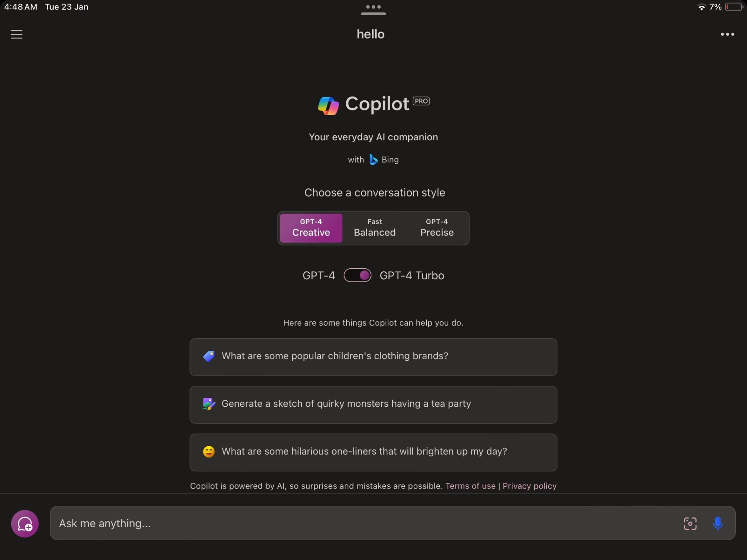The height and width of the screenshot is (560, 747).
Task: Click the more options ellipsis icon
Action: pos(728,34)
